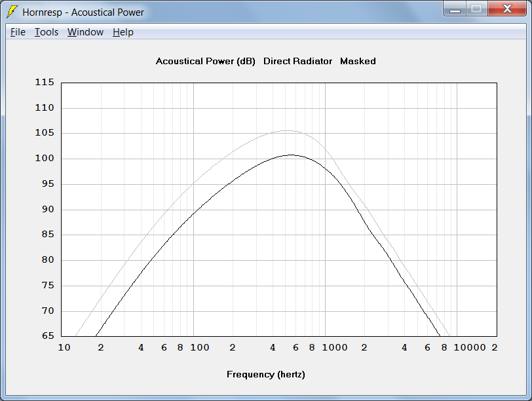Click the peak of the black power curve
Screen dimensions: 532x401
click(292, 155)
